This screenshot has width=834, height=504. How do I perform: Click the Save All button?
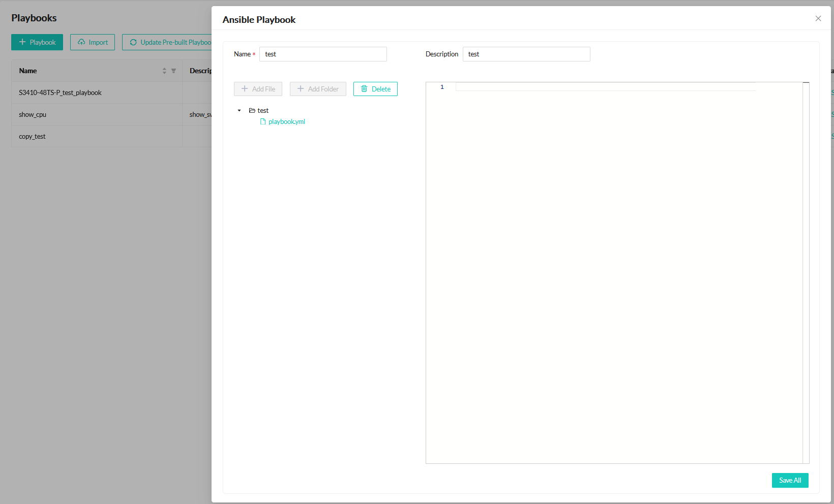[789, 480]
